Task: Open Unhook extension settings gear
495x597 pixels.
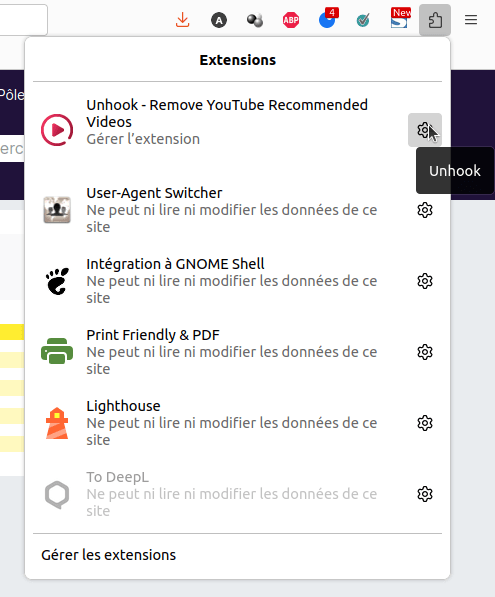Action: point(425,130)
